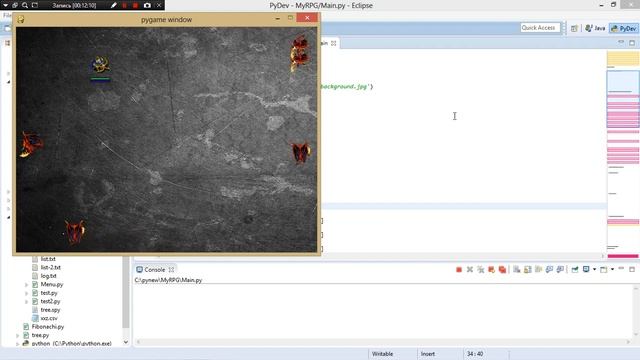
Task: Click the Writable status bar entry
Action: coord(382,354)
